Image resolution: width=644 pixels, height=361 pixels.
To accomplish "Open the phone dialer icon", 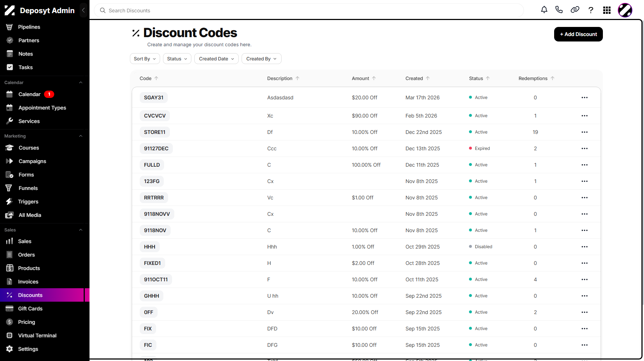I will 559,10.
